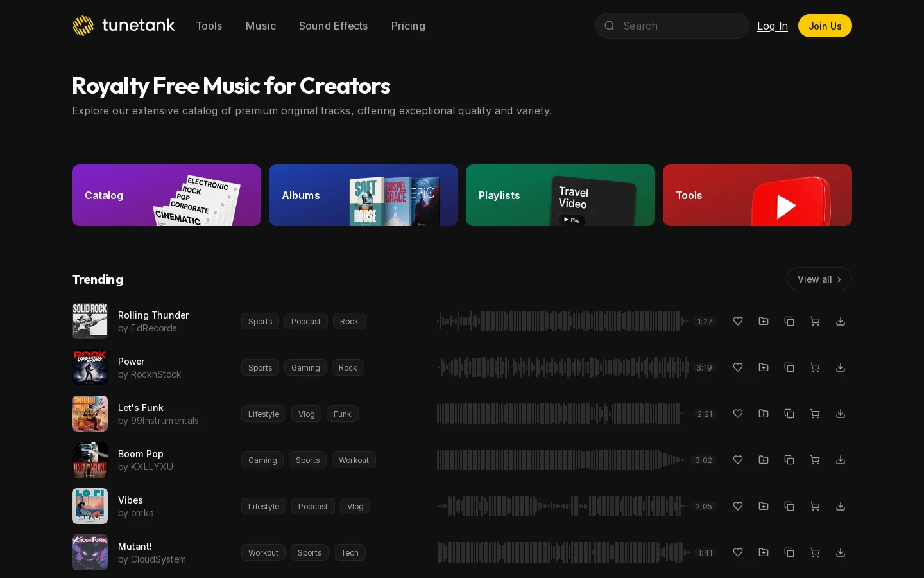The height and width of the screenshot is (578, 924).
Task: Click the Vibes Lo-Fi cover thumbnail
Action: (90, 506)
